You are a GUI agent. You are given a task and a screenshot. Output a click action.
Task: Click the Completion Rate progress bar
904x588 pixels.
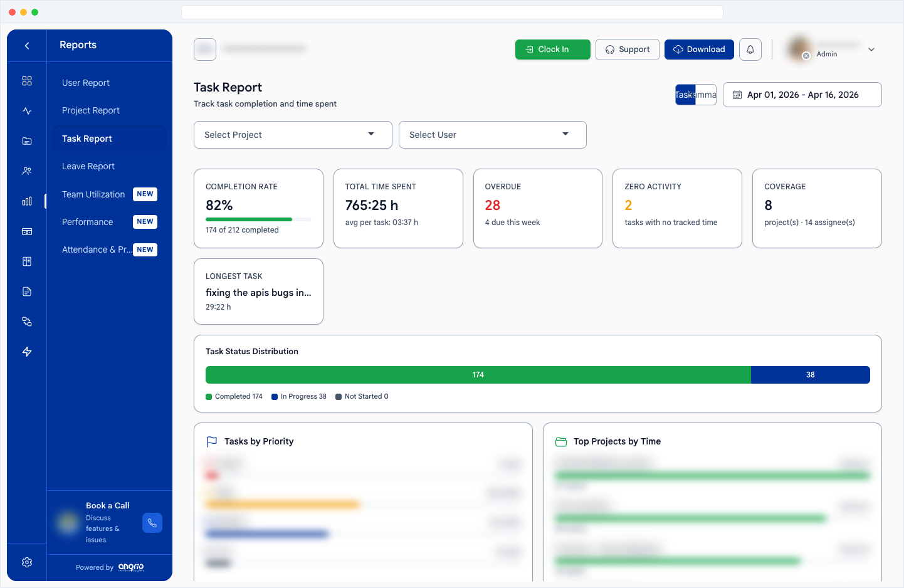click(x=258, y=219)
